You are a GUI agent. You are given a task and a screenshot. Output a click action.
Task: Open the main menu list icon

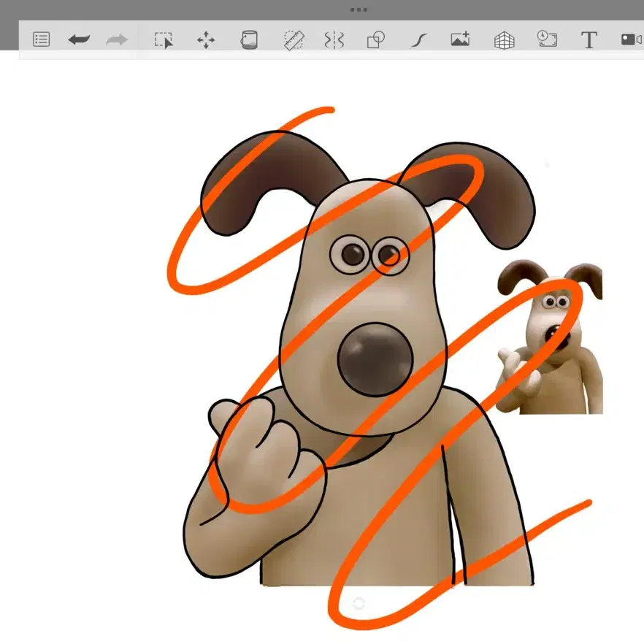click(41, 39)
